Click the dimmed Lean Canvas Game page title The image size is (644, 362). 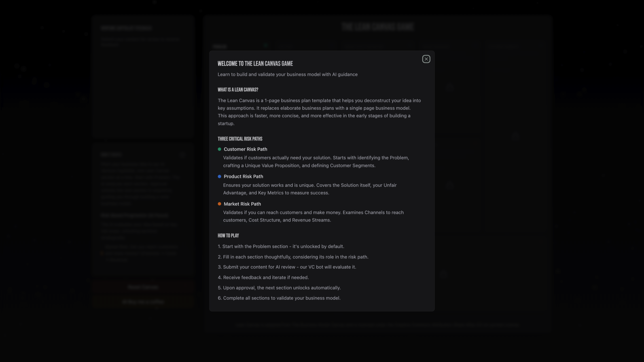pyautogui.click(x=377, y=27)
